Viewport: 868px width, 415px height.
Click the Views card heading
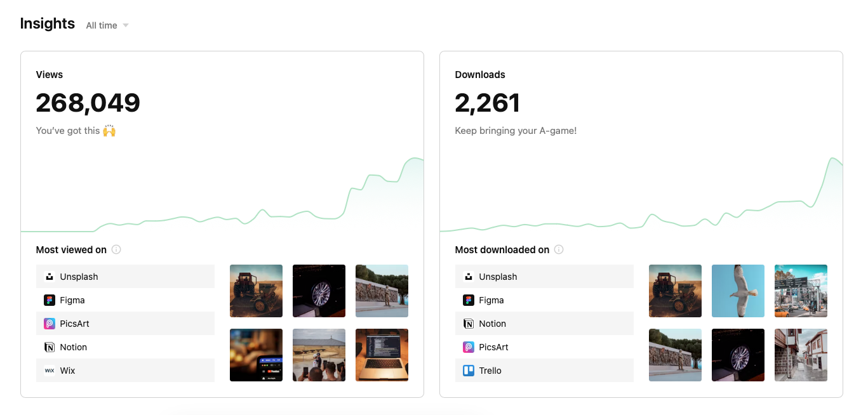point(50,74)
